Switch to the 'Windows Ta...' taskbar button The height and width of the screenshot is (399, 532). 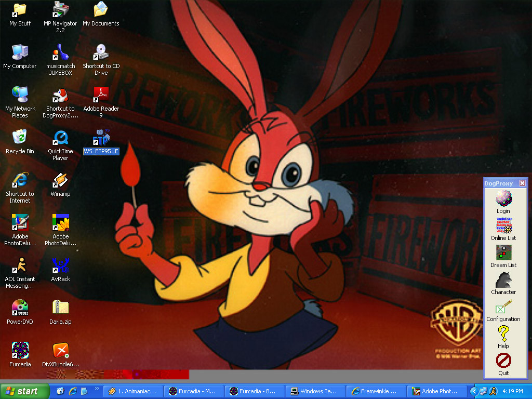[x=315, y=391]
